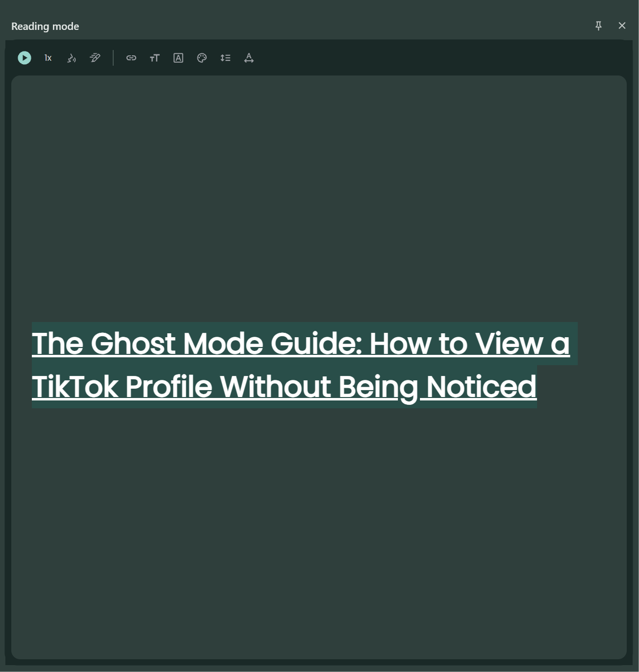Pin the Reading mode side panel

pos(598,25)
